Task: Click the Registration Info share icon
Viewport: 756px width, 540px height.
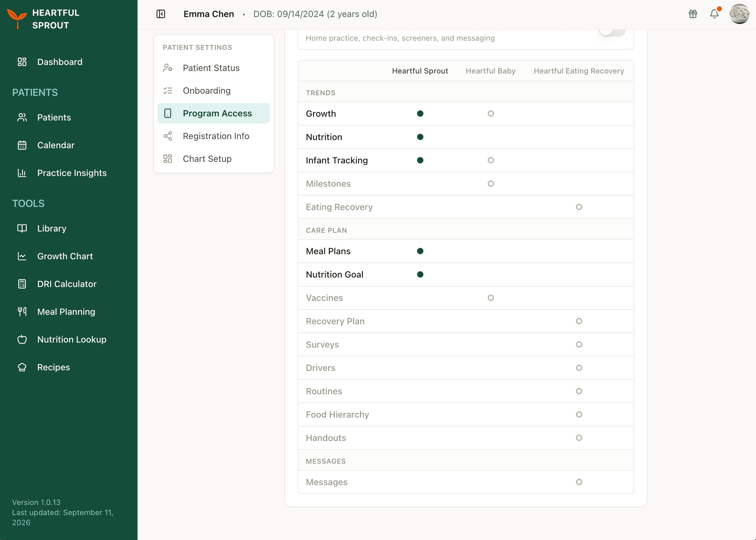Action: (x=168, y=136)
